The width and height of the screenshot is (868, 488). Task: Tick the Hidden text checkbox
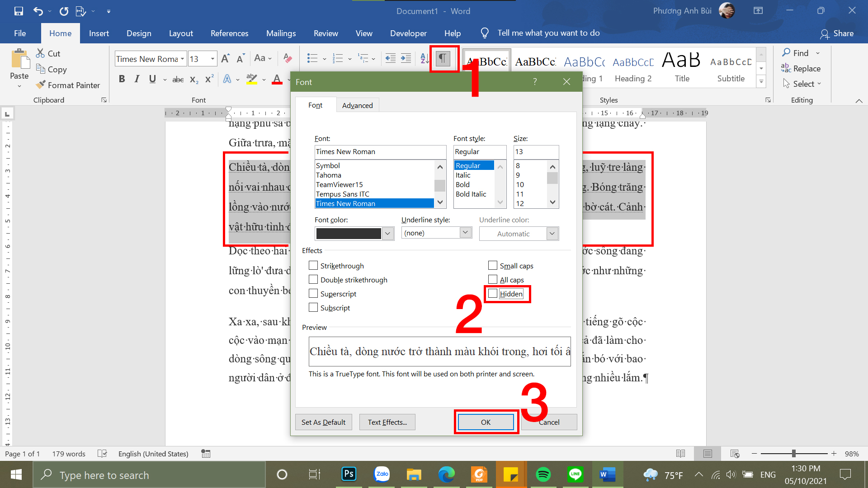[x=493, y=294]
